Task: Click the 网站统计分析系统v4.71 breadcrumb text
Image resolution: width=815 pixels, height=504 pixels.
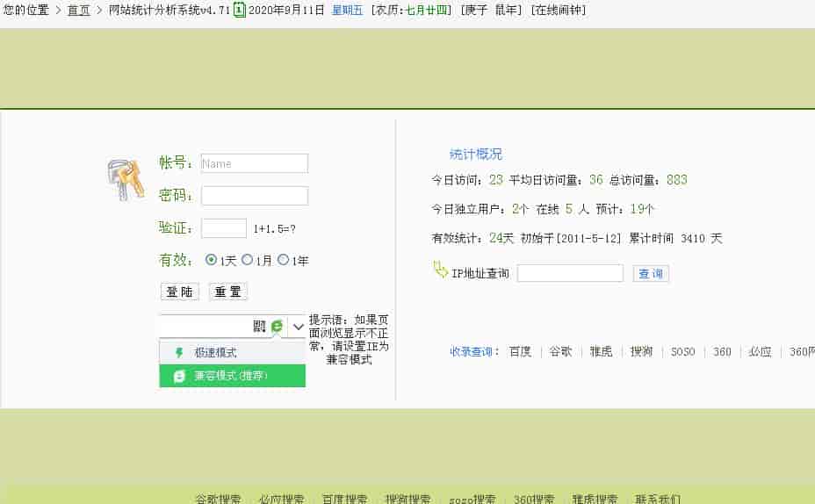Action: (x=169, y=11)
